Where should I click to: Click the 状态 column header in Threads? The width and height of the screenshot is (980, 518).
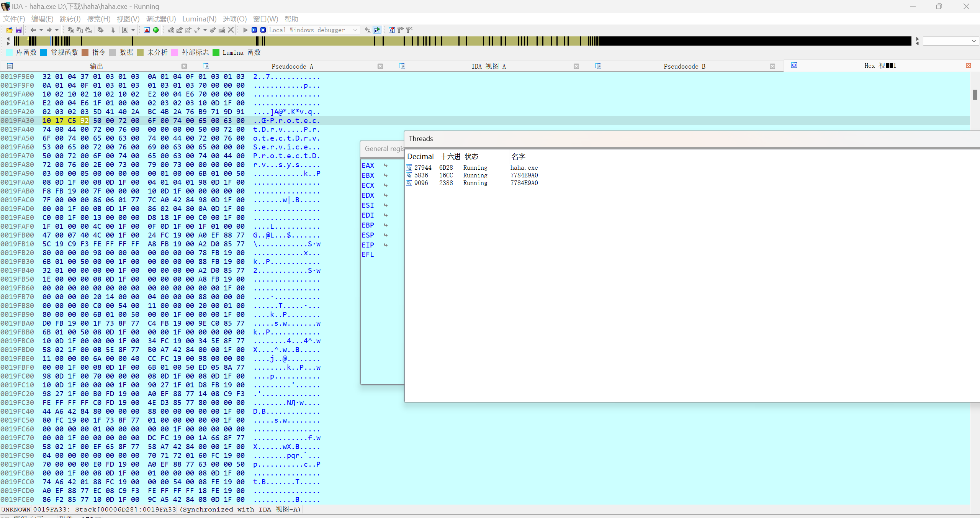485,156
